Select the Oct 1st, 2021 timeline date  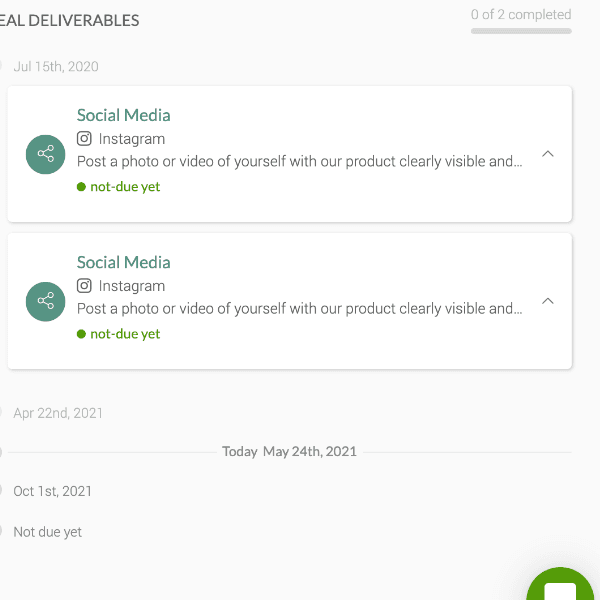pos(52,491)
